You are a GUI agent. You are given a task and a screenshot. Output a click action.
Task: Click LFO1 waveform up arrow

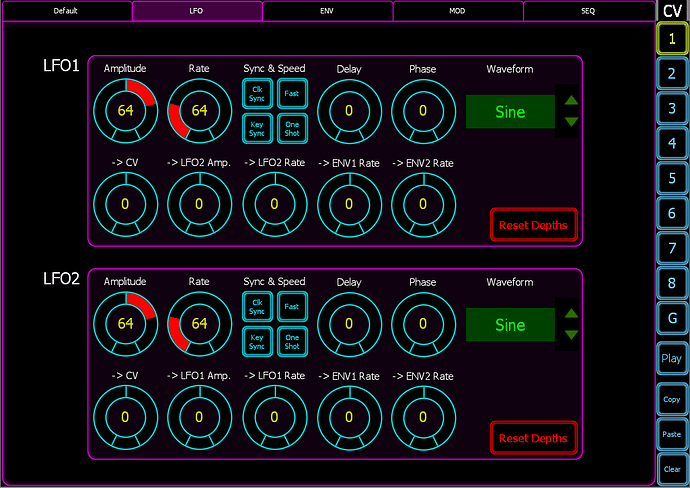point(571,100)
